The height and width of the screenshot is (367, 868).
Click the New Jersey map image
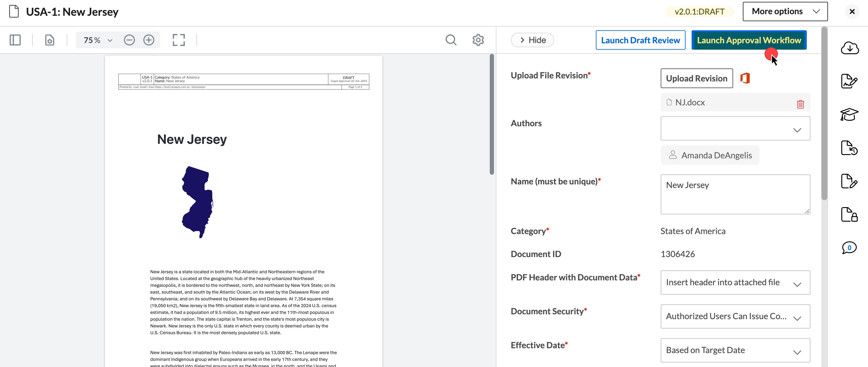(198, 202)
